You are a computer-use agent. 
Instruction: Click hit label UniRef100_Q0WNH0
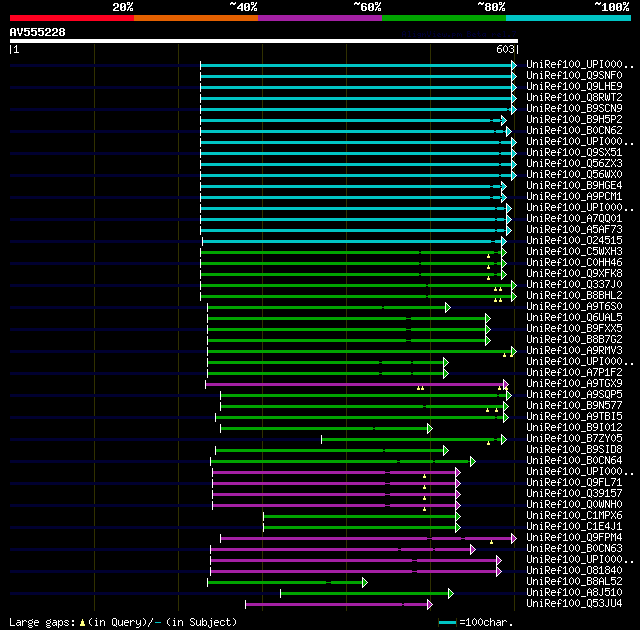pyautogui.click(x=574, y=505)
